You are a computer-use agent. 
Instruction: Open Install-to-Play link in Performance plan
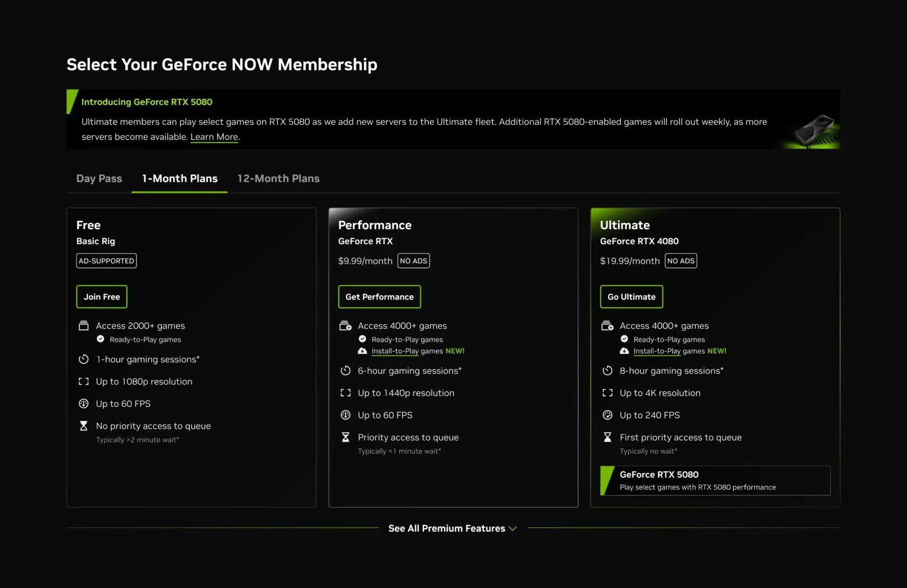(395, 351)
